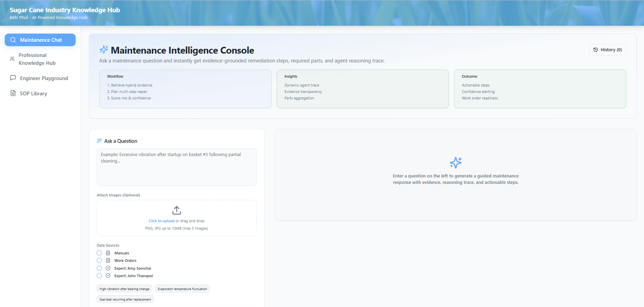Click the document icon next to Work Orders
Viewport: 644px width, 307px height.
pos(108,261)
